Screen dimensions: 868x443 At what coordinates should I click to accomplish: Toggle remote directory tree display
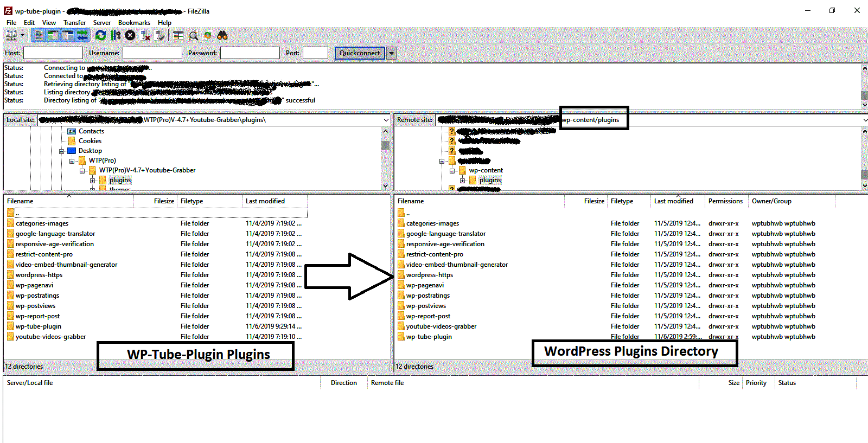point(67,36)
